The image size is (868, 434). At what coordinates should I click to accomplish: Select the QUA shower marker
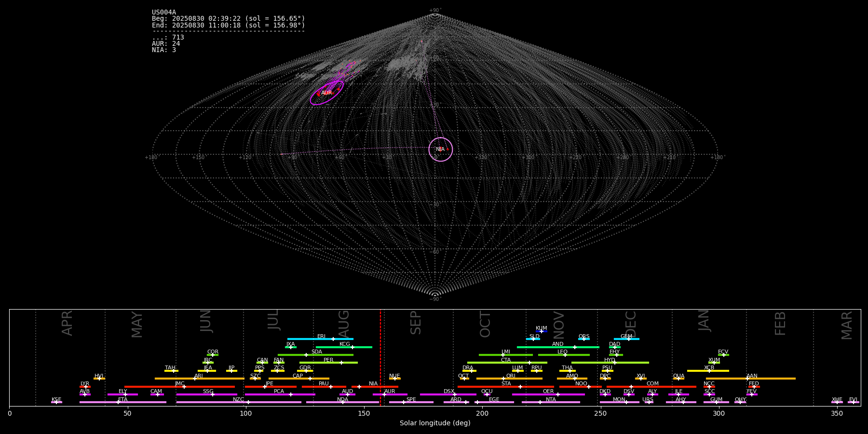pyautogui.click(x=678, y=379)
